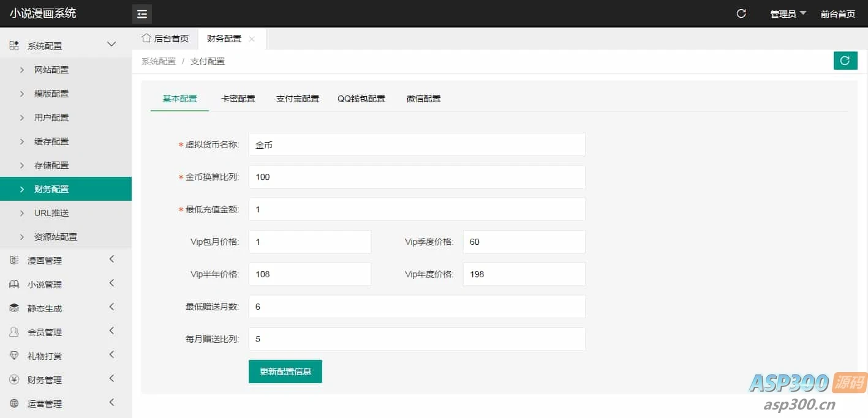Viewport: 868px width, 418px height.
Task: Select the 漫画管理 sidebar icon
Action: click(x=15, y=259)
